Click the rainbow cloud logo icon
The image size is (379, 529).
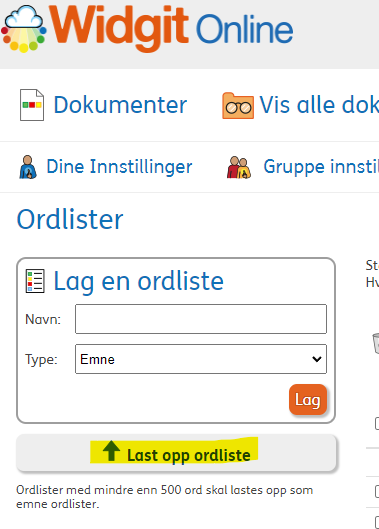tap(24, 29)
